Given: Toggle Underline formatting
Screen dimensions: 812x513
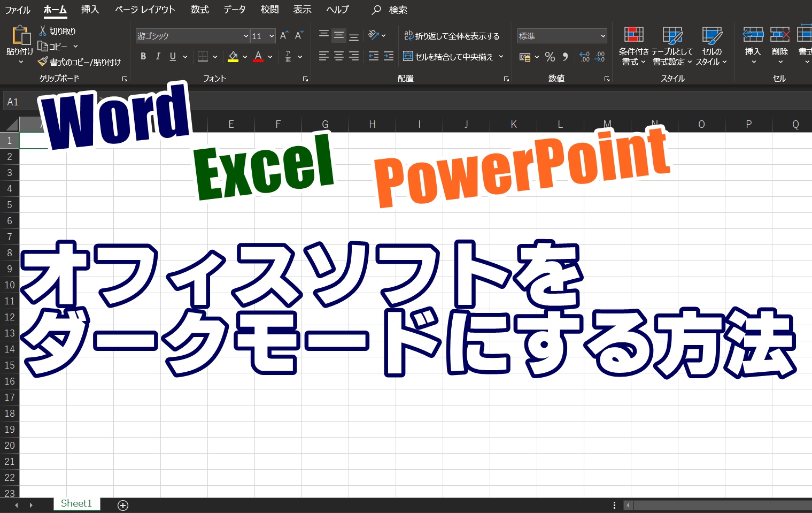Looking at the screenshot, I should point(173,56).
